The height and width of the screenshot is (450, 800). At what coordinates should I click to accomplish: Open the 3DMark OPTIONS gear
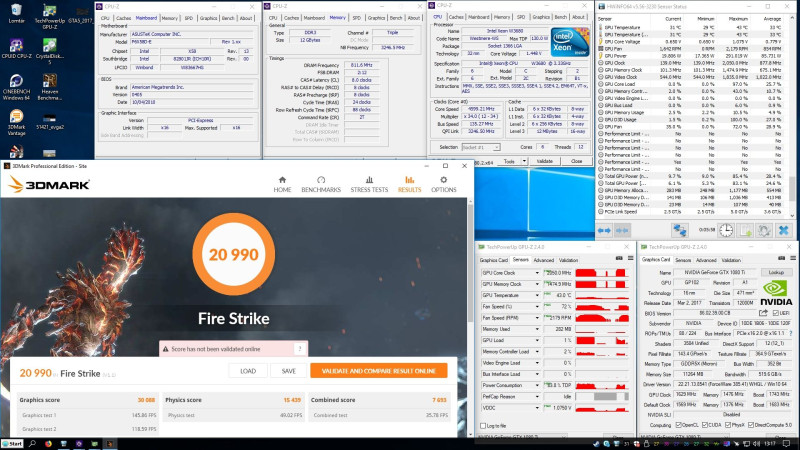point(443,184)
